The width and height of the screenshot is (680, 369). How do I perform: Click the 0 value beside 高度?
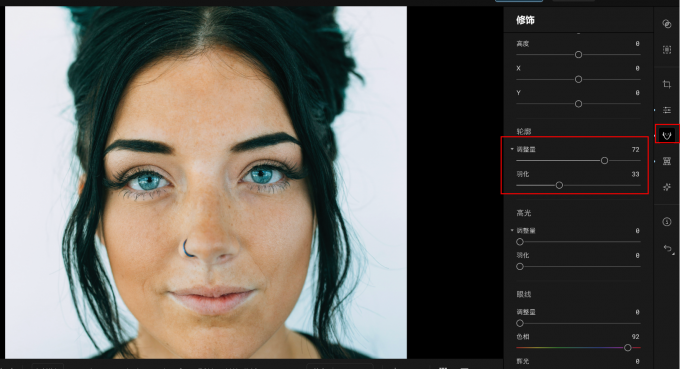pyautogui.click(x=637, y=44)
